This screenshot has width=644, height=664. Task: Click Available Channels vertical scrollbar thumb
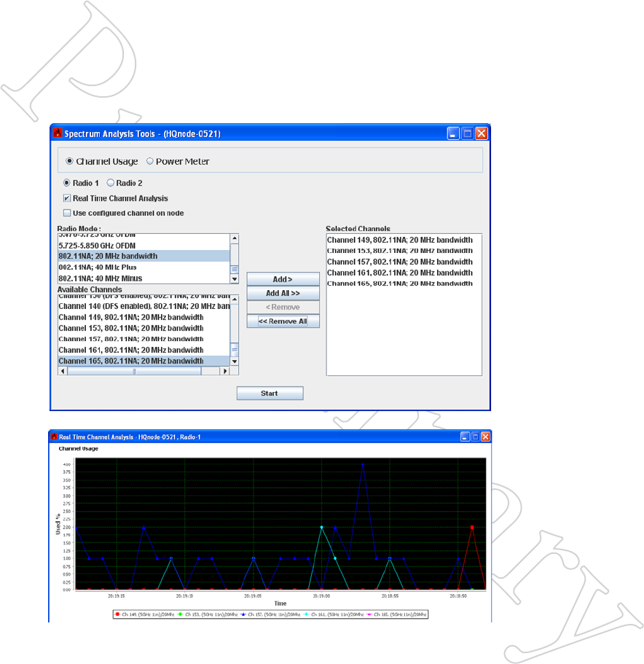[235, 349]
